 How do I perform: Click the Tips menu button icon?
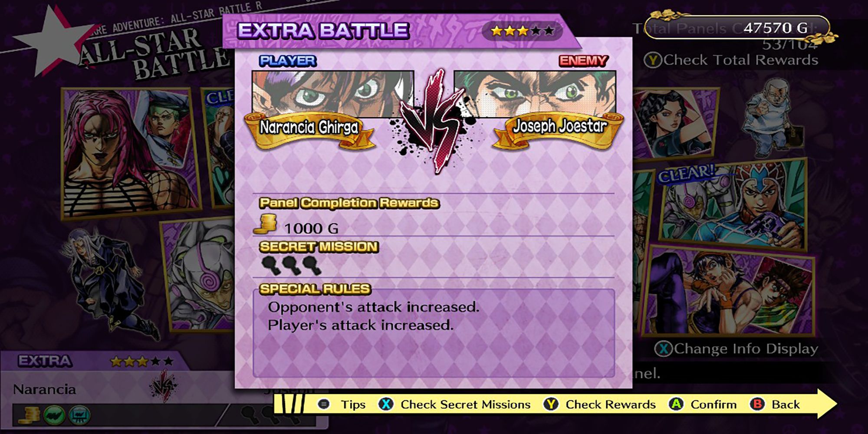[x=323, y=404]
